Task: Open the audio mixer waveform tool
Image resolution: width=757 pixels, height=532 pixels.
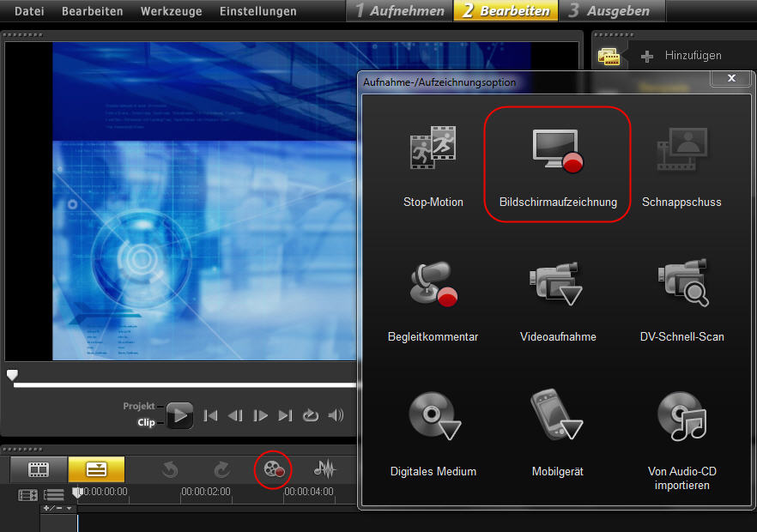Action: click(x=324, y=469)
